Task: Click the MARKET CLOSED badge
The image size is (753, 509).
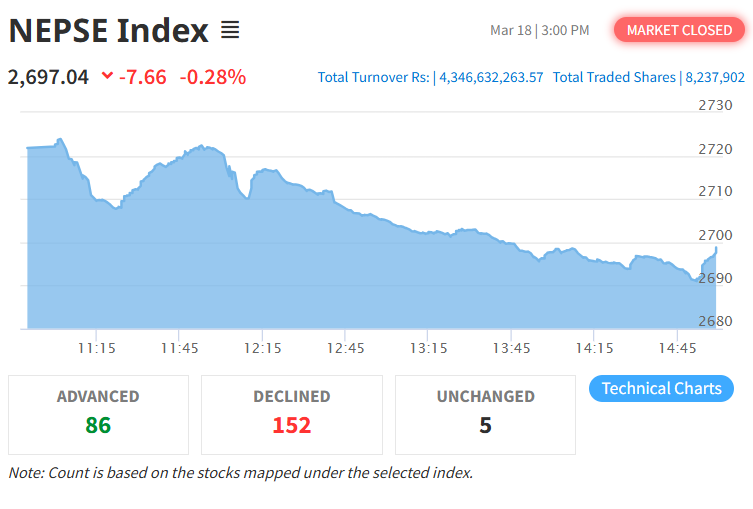Action: 679,30
